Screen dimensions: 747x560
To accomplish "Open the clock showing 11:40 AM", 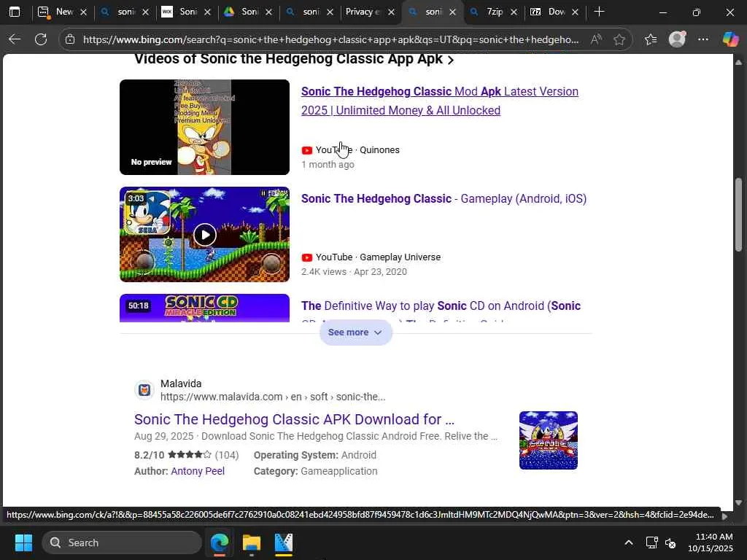I will point(711,542).
